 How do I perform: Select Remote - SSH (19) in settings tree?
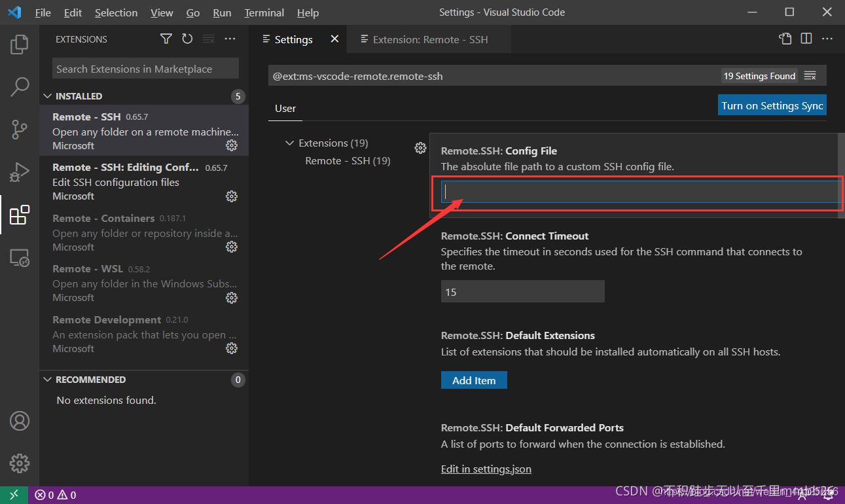(348, 160)
